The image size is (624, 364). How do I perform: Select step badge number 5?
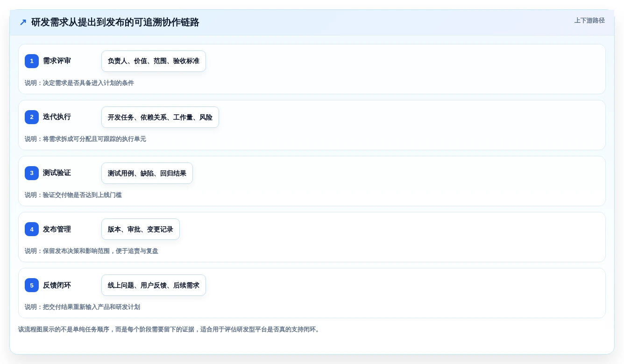32,285
